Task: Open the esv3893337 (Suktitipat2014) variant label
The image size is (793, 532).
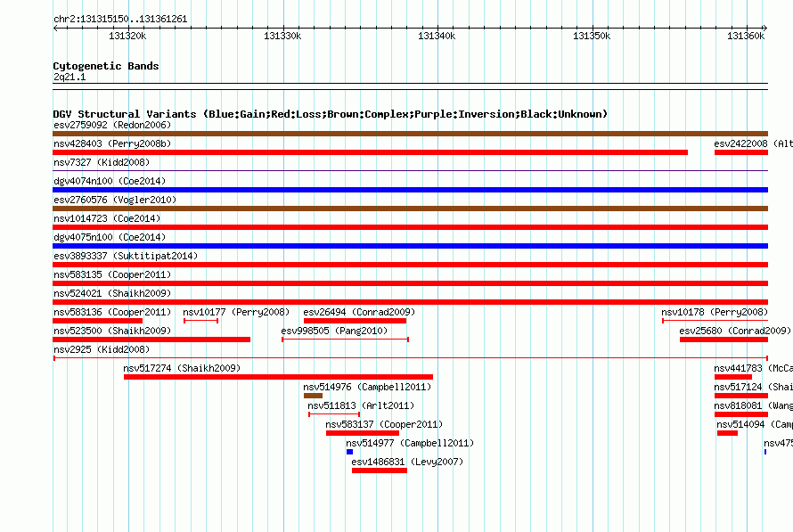Action: 126,256
